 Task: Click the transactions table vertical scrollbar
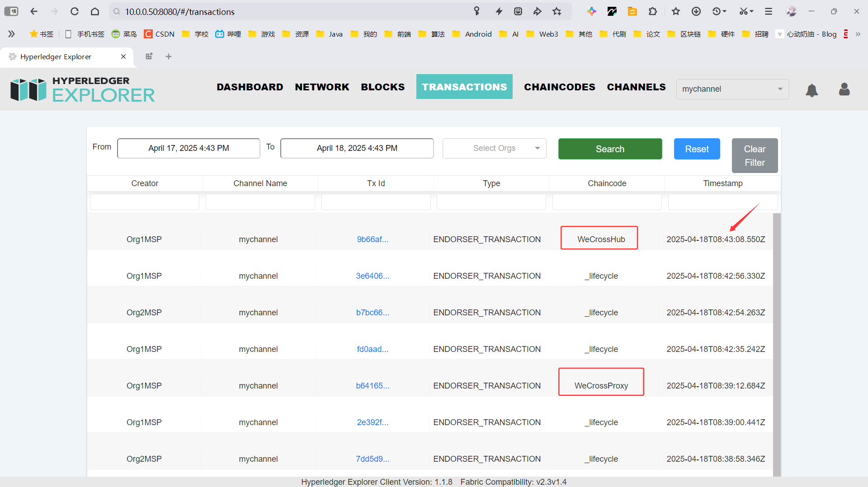click(x=777, y=344)
